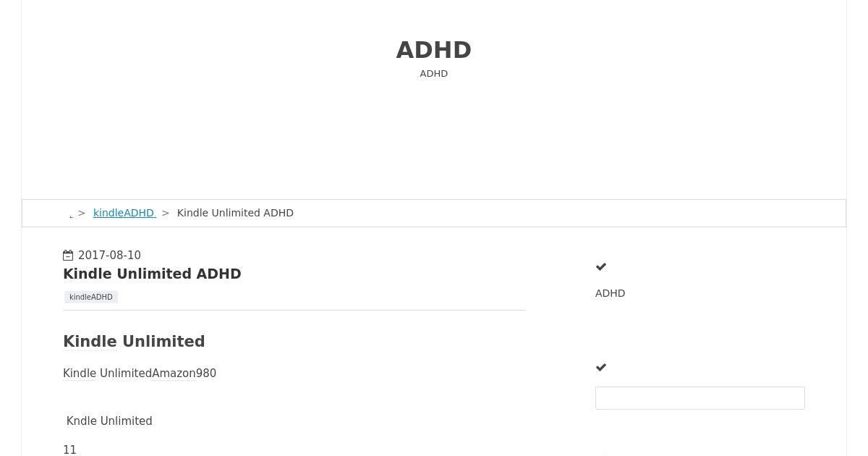The height and width of the screenshot is (456, 868).
Task: Open the large ADHD blog title
Action: coord(434,50)
